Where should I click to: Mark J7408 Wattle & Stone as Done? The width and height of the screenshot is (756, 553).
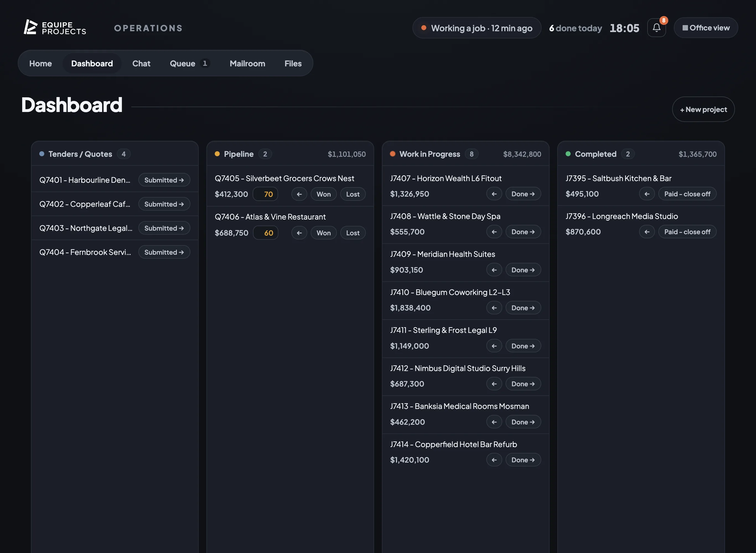(523, 232)
